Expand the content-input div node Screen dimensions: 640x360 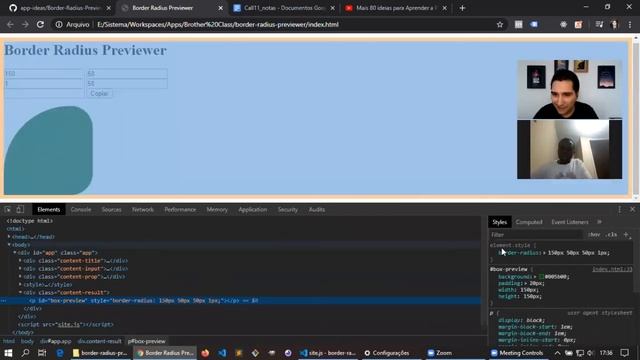tap(20, 269)
